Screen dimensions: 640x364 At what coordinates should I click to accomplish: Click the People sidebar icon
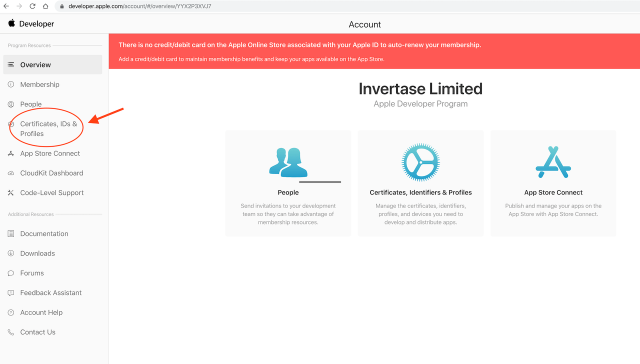coord(11,104)
